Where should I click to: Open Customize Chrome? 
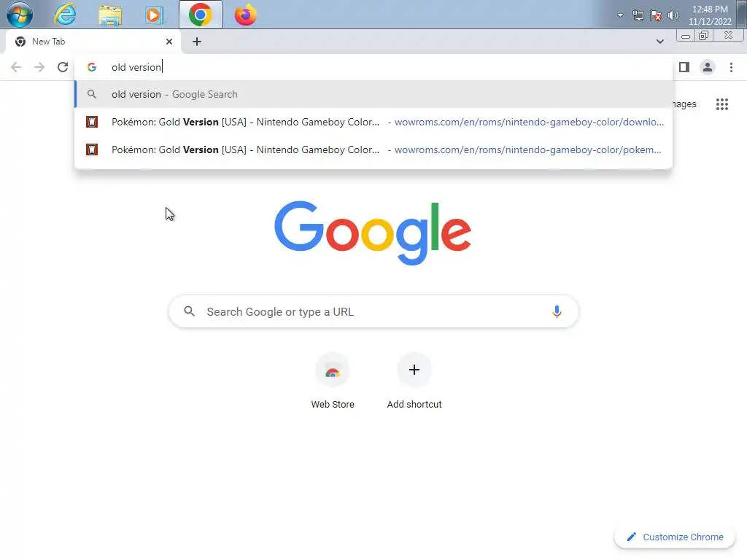675,537
